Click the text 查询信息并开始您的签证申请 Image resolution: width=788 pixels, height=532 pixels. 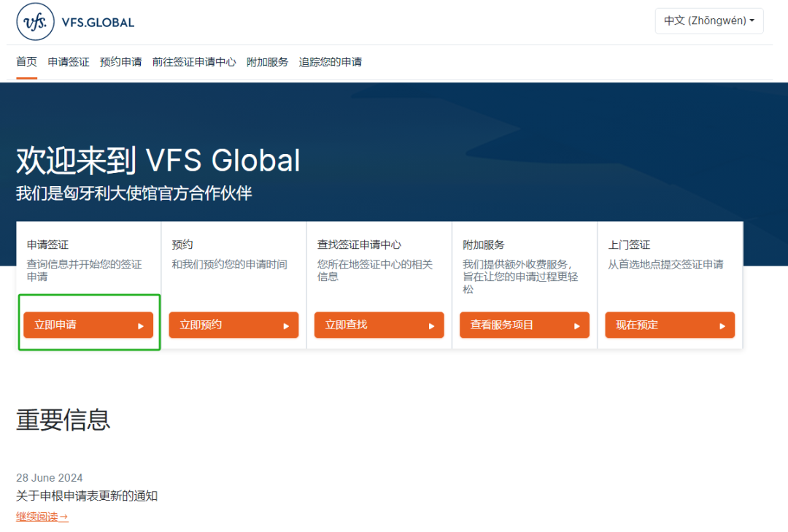85,271
